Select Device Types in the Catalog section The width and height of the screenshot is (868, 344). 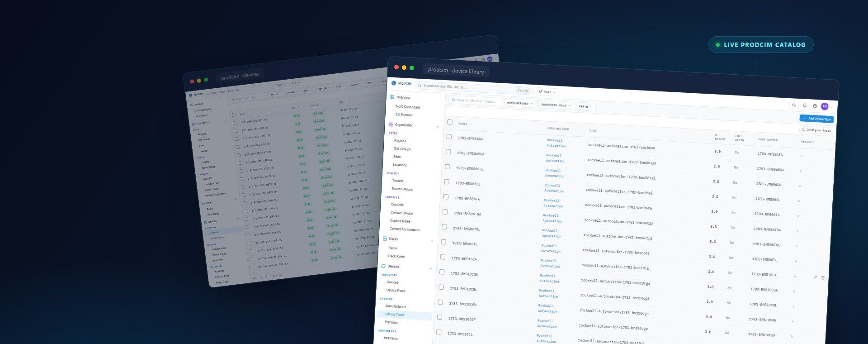405,315
